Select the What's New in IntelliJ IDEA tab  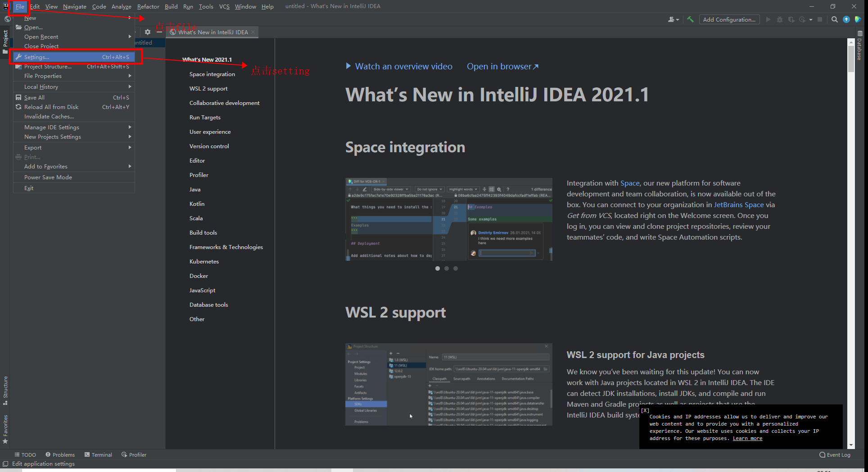[x=212, y=32]
